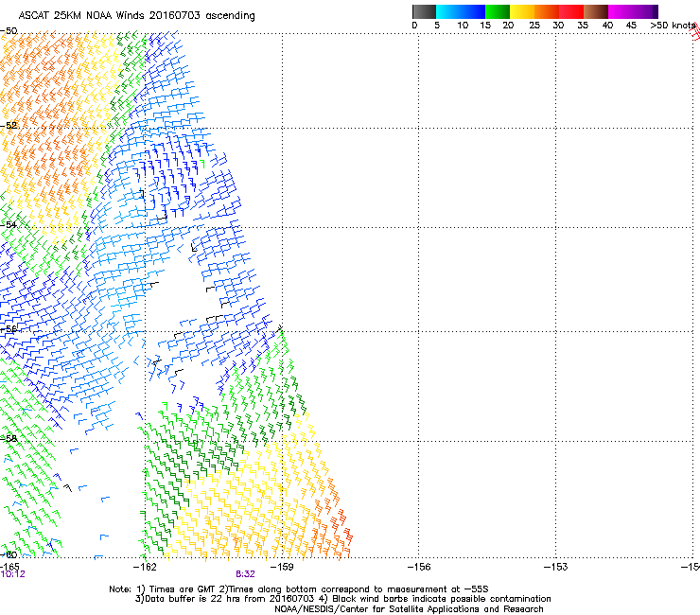
Task: Click the '-156' longitude axis label
Action: click(x=419, y=567)
